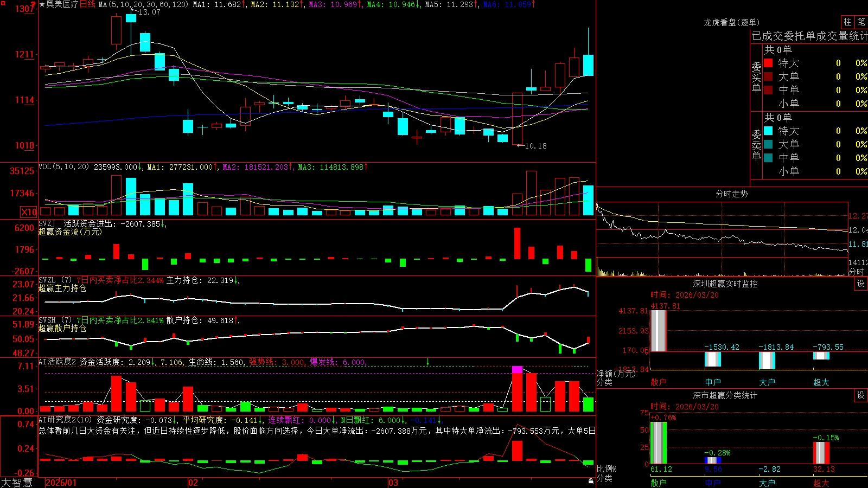Click the 13.07 high price annotation
Viewport: 868px width, 488px height.
click(149, 12)
